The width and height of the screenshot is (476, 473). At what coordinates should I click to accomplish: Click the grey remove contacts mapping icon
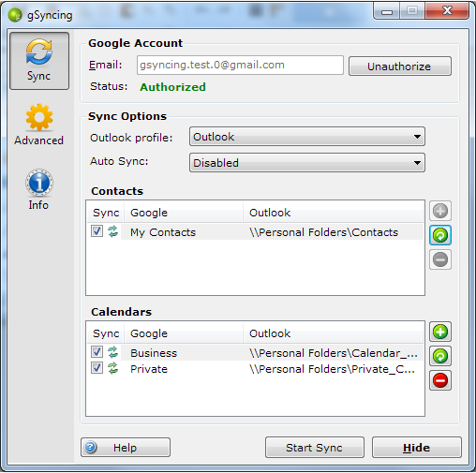(x=440, y=259)
